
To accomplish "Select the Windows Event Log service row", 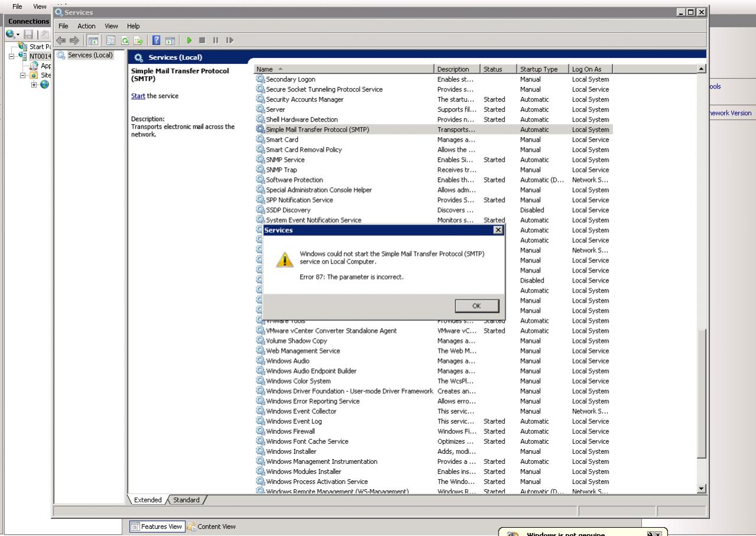I will [434, 421].
